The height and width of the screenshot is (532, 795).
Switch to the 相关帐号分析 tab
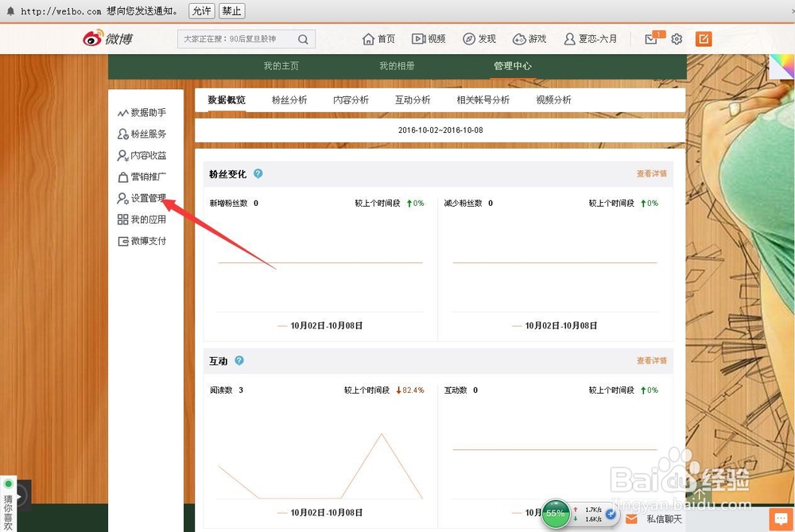tap(485, 99)
